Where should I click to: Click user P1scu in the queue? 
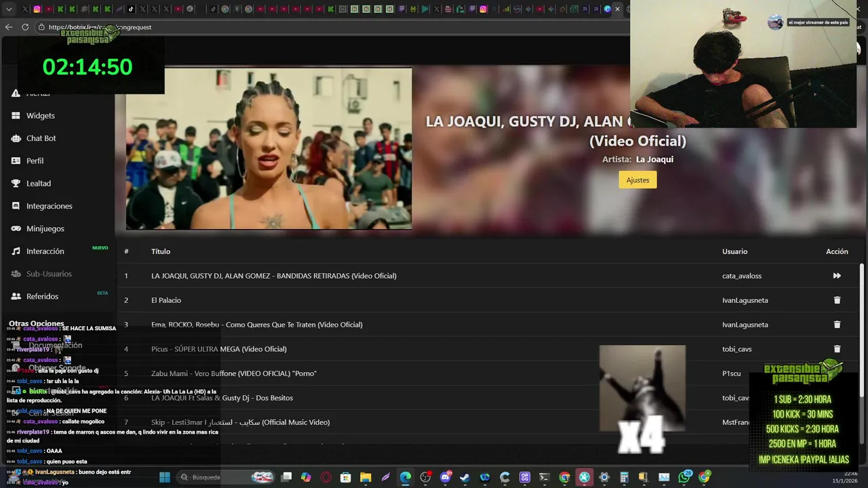[x=732, y=373]
